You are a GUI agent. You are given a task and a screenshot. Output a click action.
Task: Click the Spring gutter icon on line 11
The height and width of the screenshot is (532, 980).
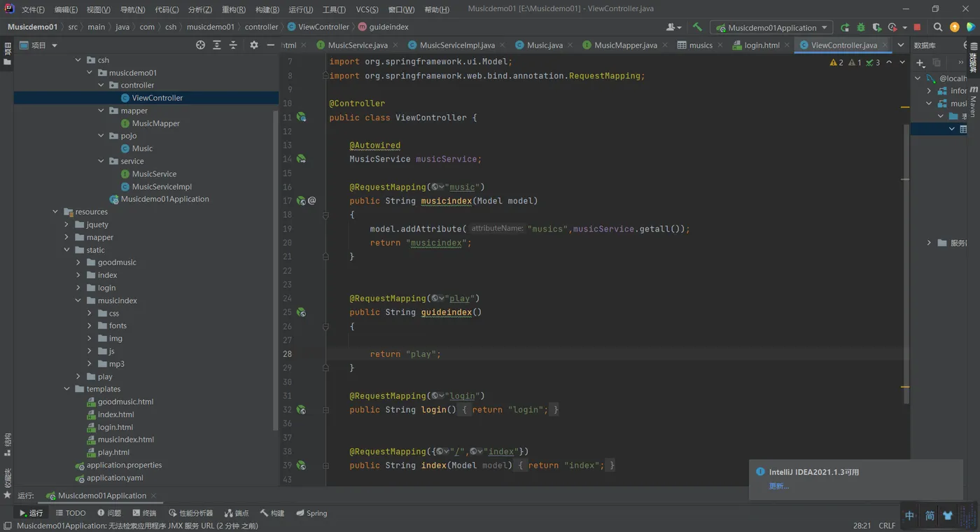click(301, 117)
